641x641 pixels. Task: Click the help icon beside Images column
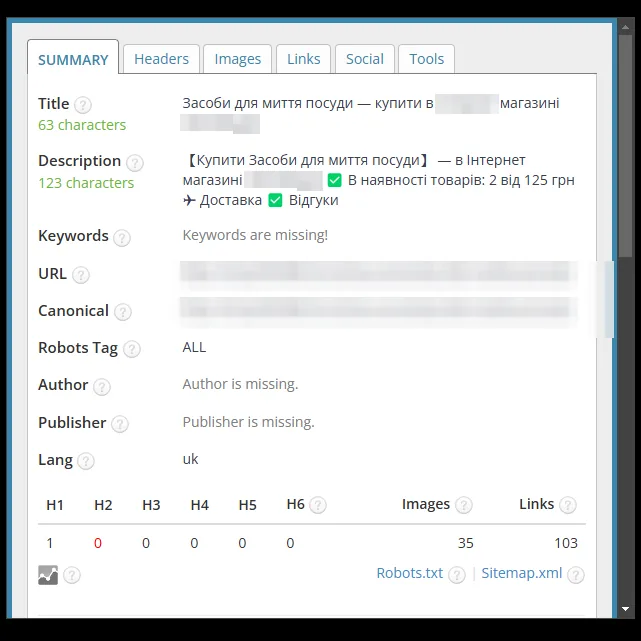464,505
